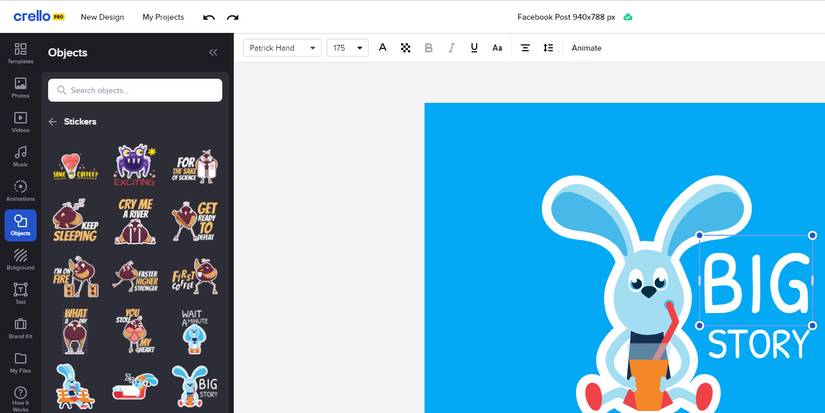The height and width of the screenshot is (413, 825).
Task: Add the What a Day sticker
Action: click(x=75, y=331)
